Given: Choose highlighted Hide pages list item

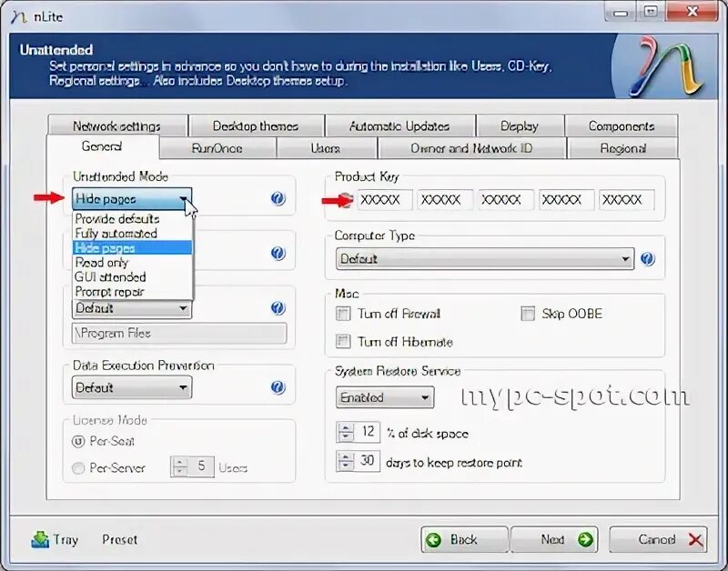Looking at the screenshot, I should pos(132,247).
